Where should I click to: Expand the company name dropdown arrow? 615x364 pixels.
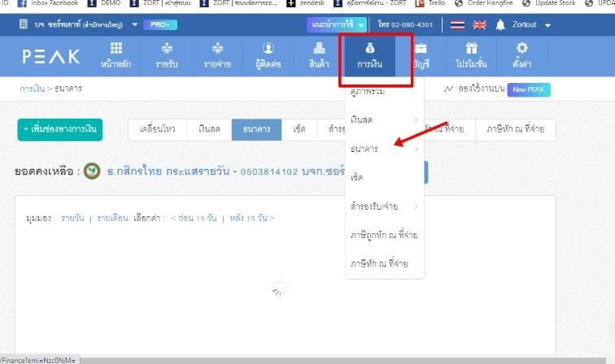(x=134, y=24)
